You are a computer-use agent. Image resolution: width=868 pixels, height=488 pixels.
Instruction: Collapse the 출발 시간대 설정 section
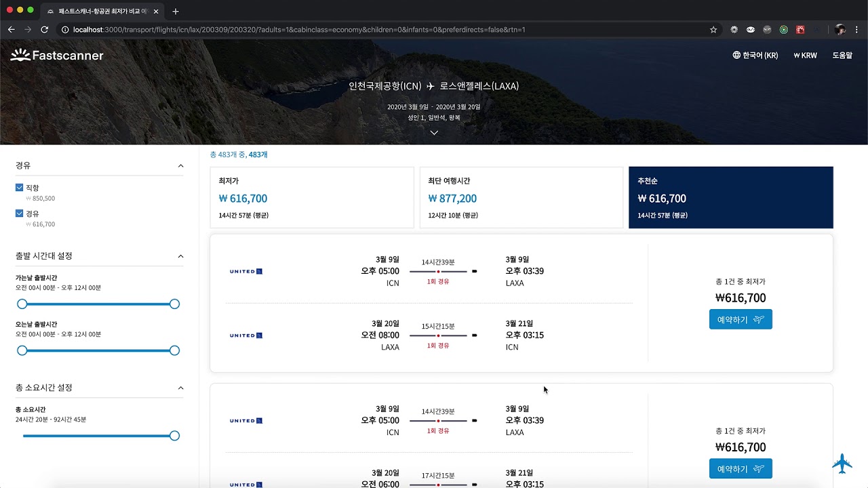pyautogui.click(x=180, y=256)
